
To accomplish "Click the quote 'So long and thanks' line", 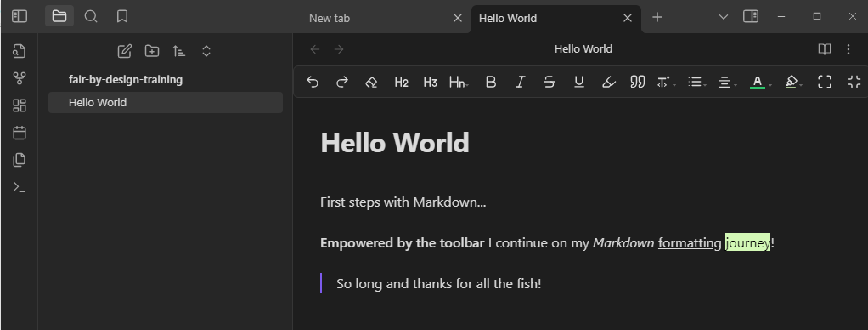I will coord(439,284).
